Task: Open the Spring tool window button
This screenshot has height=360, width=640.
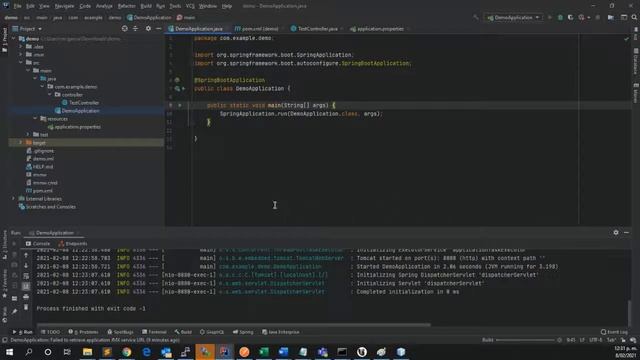Action: (x=243, y=332)
